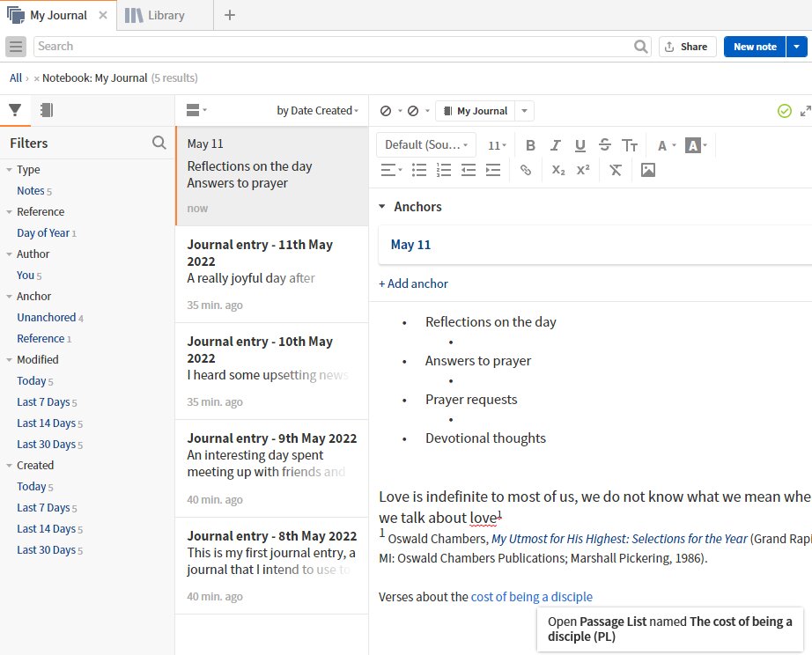Open the Default font family dropdown

pos(426,145)
